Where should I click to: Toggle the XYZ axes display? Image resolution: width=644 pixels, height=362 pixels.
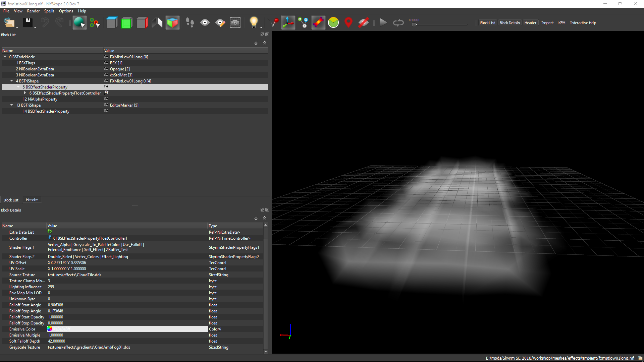coord(288,23)
